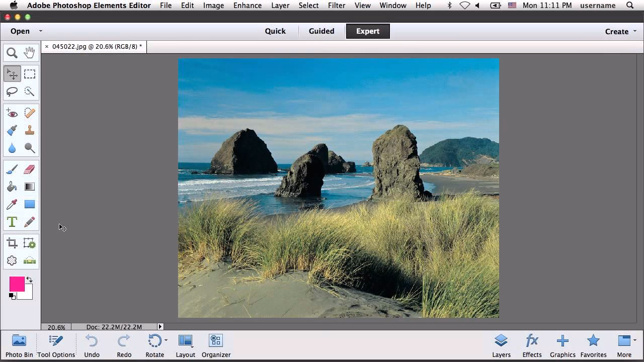Activate the Eraser tool
The height and width of the screenshot is (362, 644).
[30, 169]
